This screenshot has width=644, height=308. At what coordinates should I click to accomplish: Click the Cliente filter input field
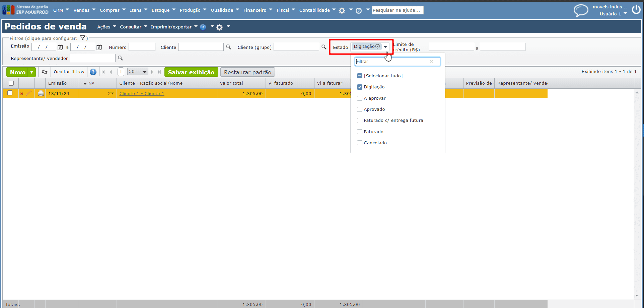(201, 47)
